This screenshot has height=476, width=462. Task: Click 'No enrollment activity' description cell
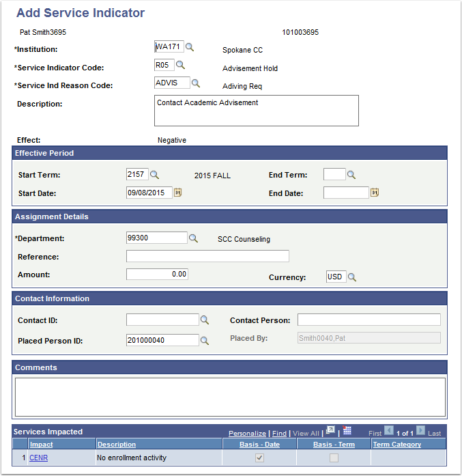tap(132, 458)
